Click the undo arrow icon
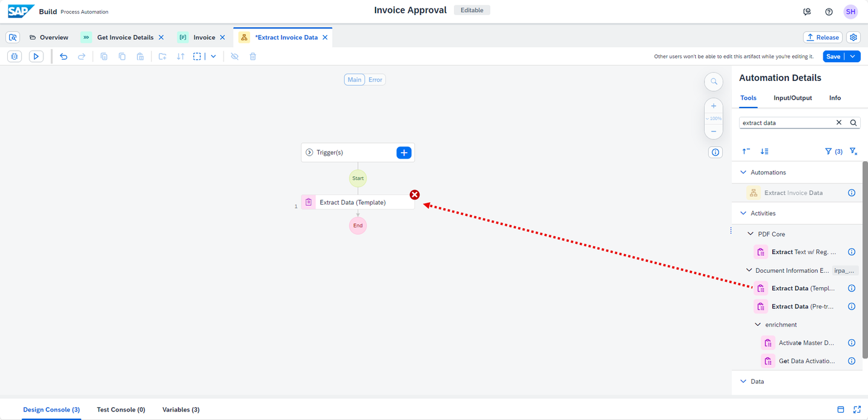The width and height of the screenshot is (868, 420). (63, 56)
